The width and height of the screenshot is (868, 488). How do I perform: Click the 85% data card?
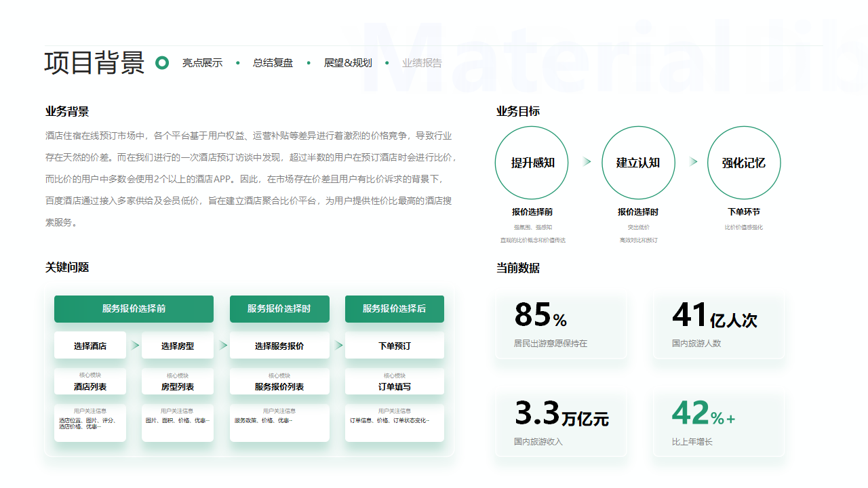(561, 326)
